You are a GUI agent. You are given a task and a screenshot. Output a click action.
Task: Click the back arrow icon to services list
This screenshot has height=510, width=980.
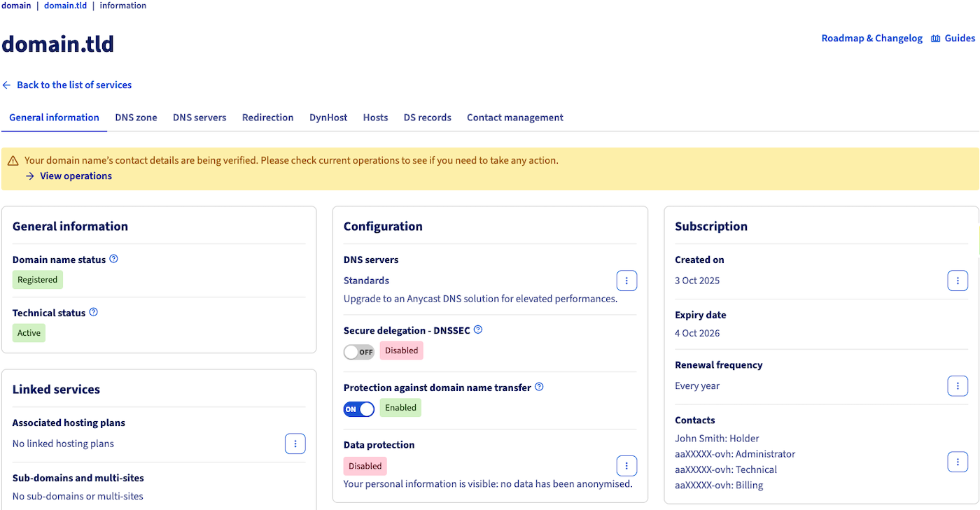click(x=7, y=85)
